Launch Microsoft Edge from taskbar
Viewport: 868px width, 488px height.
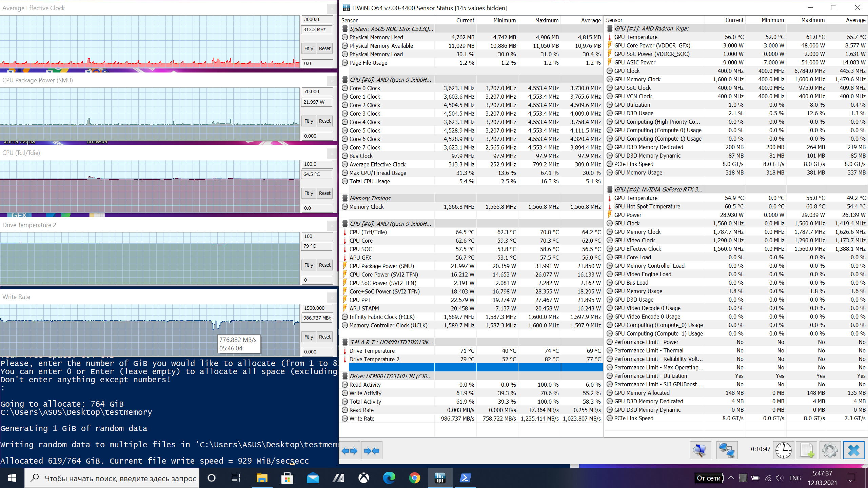[x=389, y=478]
